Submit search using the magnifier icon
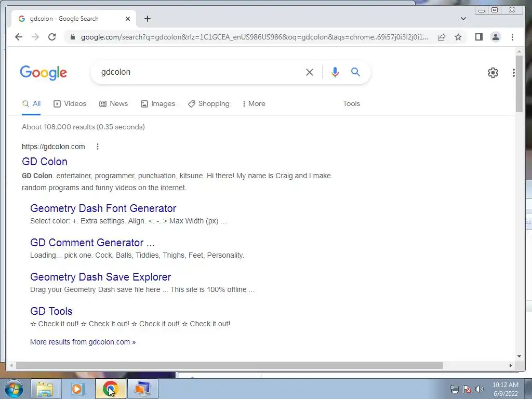This screenshot has height=399, width=532. pyautogui.click(x=355, y=72)
